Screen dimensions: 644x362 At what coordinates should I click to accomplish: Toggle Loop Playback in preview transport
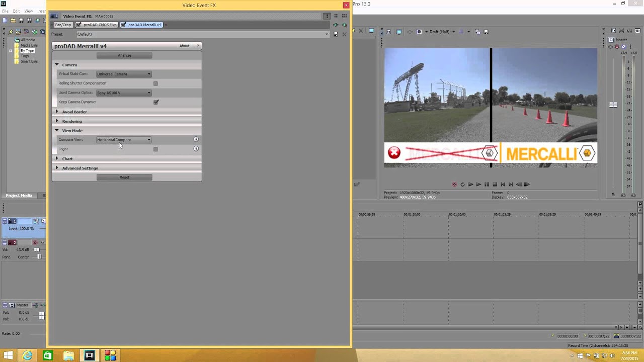click(x=462, y=185)
